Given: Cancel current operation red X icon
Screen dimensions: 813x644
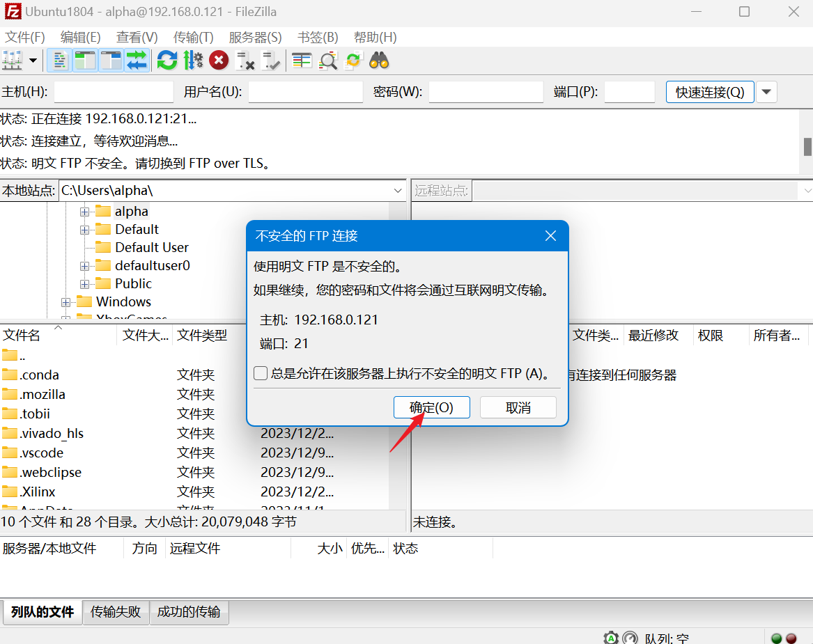Looking at the screenshot, I should click(219, 61).
